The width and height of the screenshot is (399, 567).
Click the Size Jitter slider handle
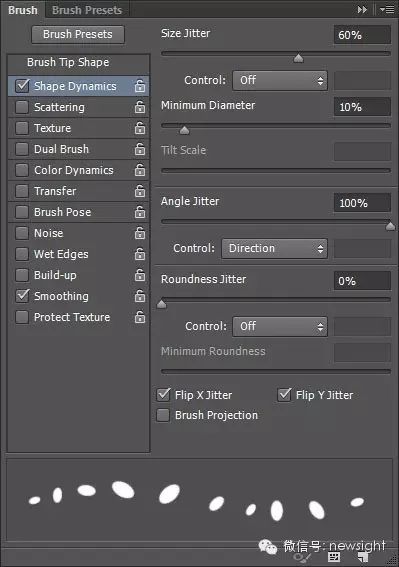click(x=298, y=58)
